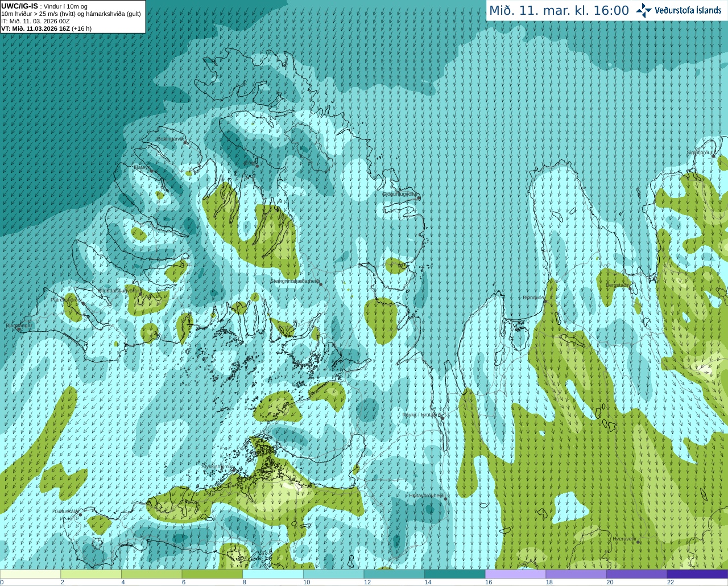Click the legend scale number 16
The width and height of the screenshot is (728, 586).
pos(488,582)
